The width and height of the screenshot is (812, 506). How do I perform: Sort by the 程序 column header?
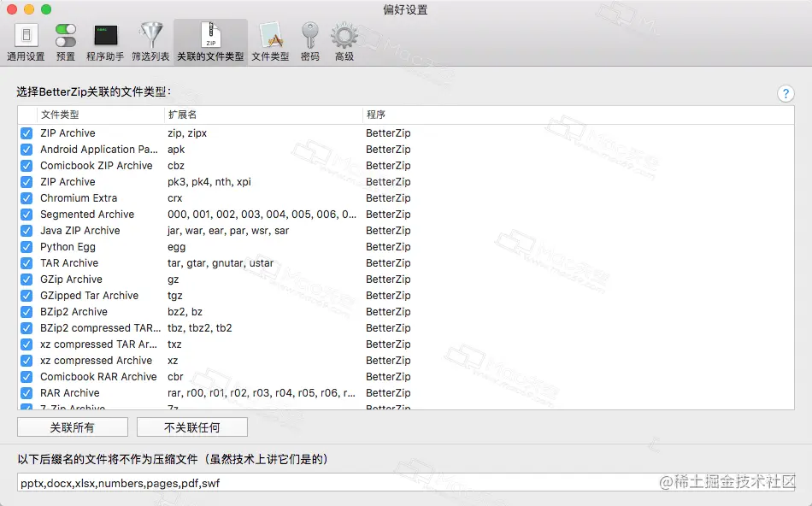click(578, 115)
